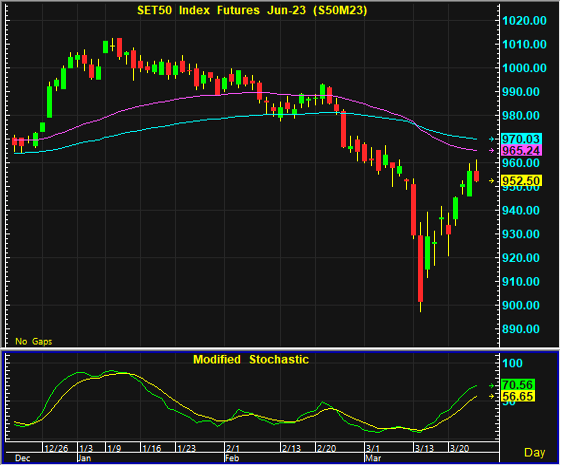Image resolution: width=561 pixels, height=466 pixels.
Task: Click the 2/1 date label
Action: [x=233, y=448]
